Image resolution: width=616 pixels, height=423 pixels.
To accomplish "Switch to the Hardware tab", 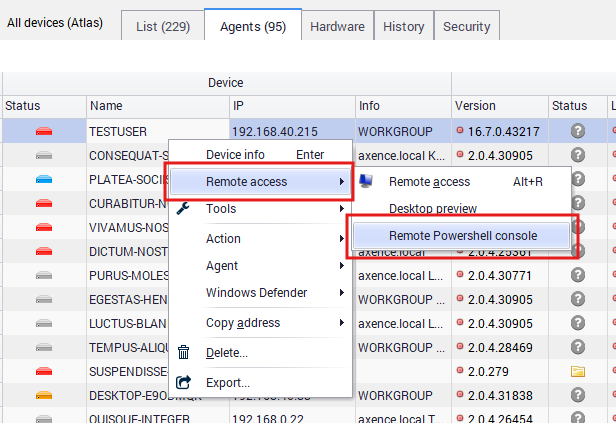I will (x=337, y=26).
